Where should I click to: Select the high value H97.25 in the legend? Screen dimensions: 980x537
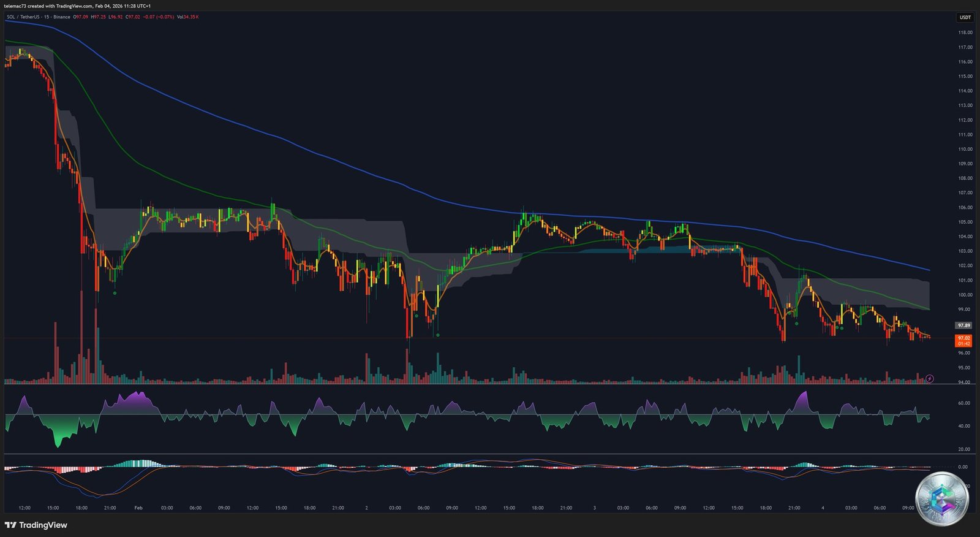coord(98,17)
